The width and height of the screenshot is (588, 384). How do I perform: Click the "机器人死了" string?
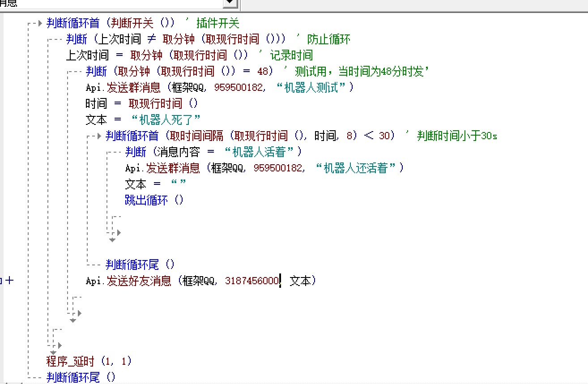click(x=166, y=119)
